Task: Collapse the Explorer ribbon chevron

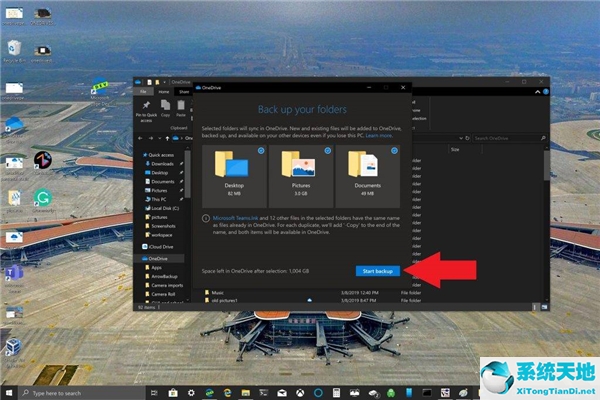Action: coord(537,92)
